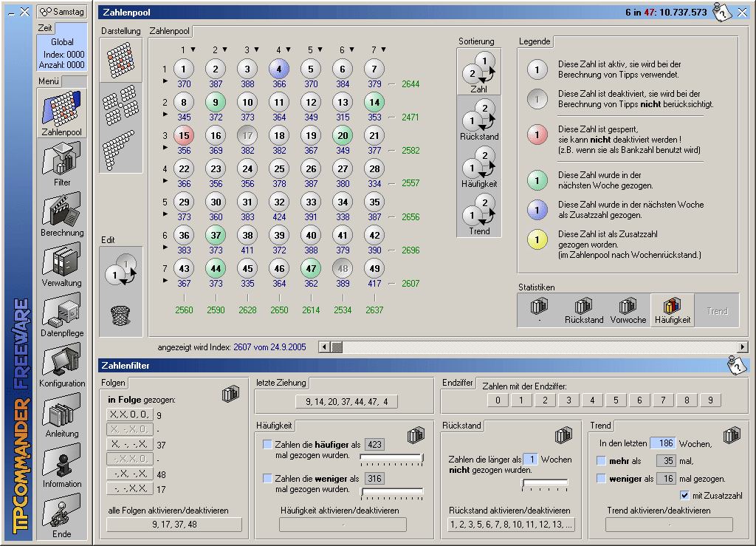
Task: Click column 6 dropdown arrow
Action: tap(352, 50)
